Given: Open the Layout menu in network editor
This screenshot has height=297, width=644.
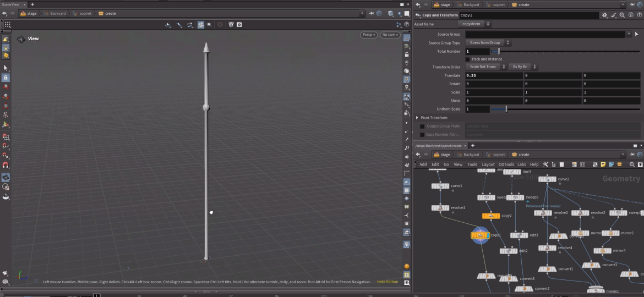Looking at the screenshot, I should (x=488, y=164).
